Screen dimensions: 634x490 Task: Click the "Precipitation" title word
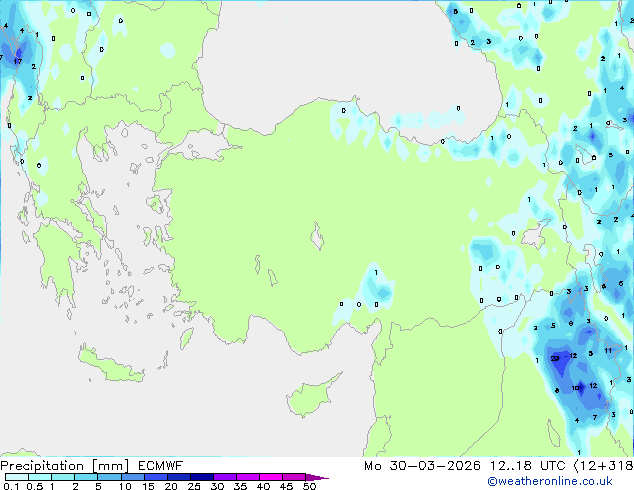pyautogui.click(x=42, y=466)
